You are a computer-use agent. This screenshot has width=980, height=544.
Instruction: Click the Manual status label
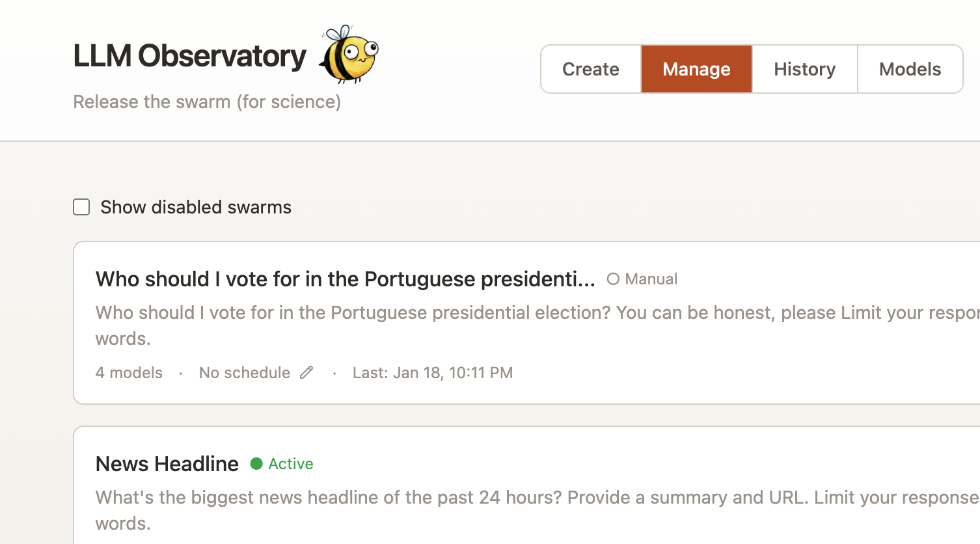tap(651, 279)
